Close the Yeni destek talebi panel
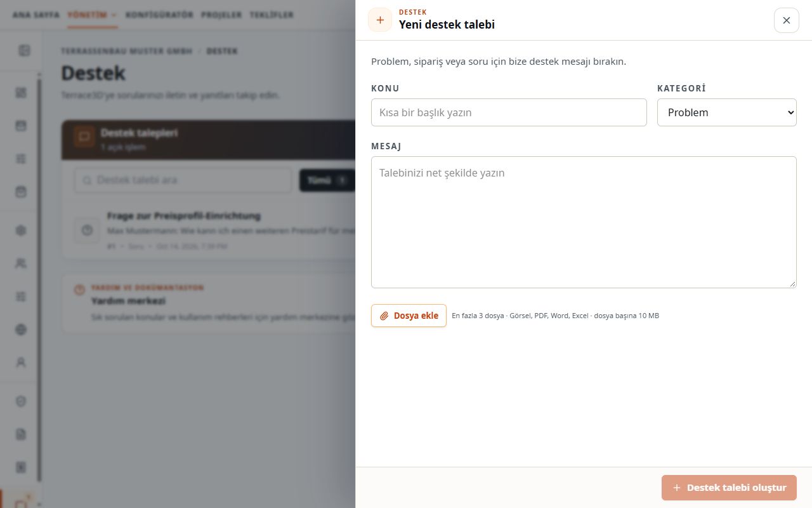The image size is (812, 508). point(786,20)
